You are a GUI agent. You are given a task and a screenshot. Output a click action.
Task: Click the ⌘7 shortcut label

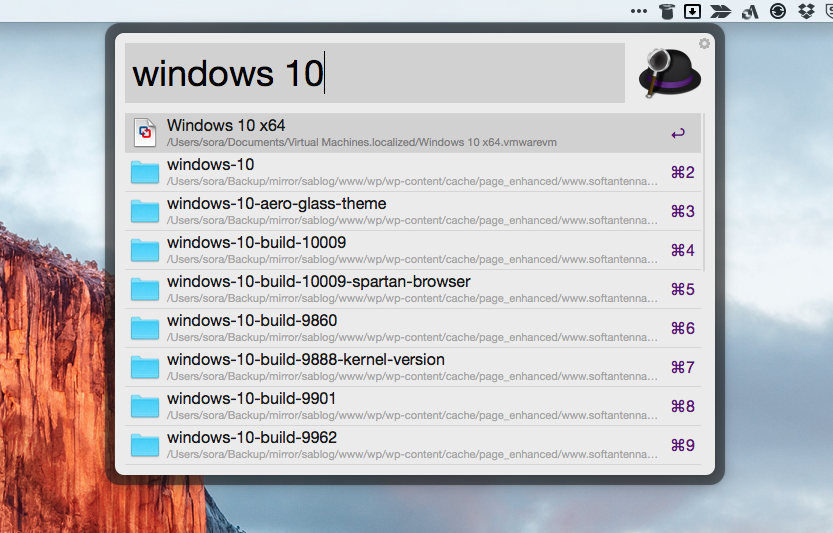[683, 367]
